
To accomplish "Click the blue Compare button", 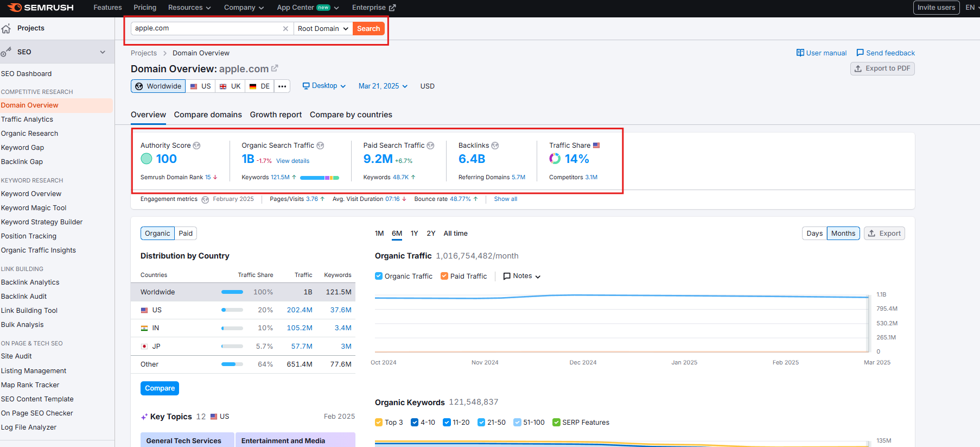I will tap(160, 388).
